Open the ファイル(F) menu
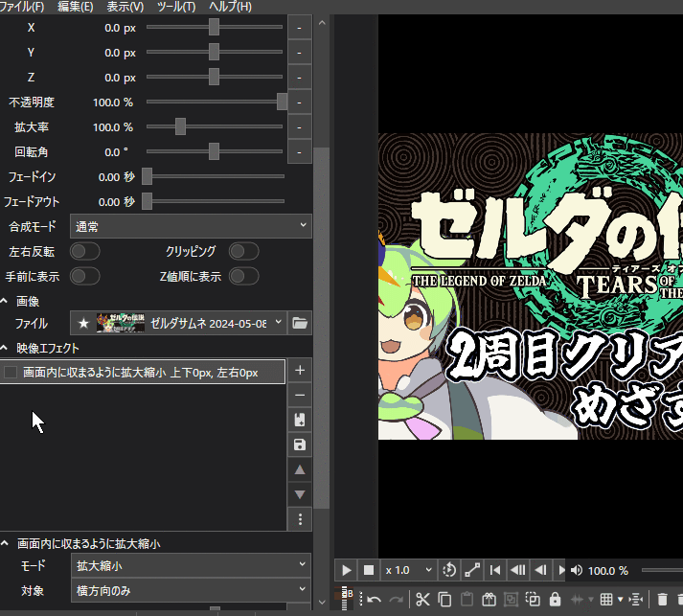This screenshot has width=683, height=616. [x=22, y=7]
